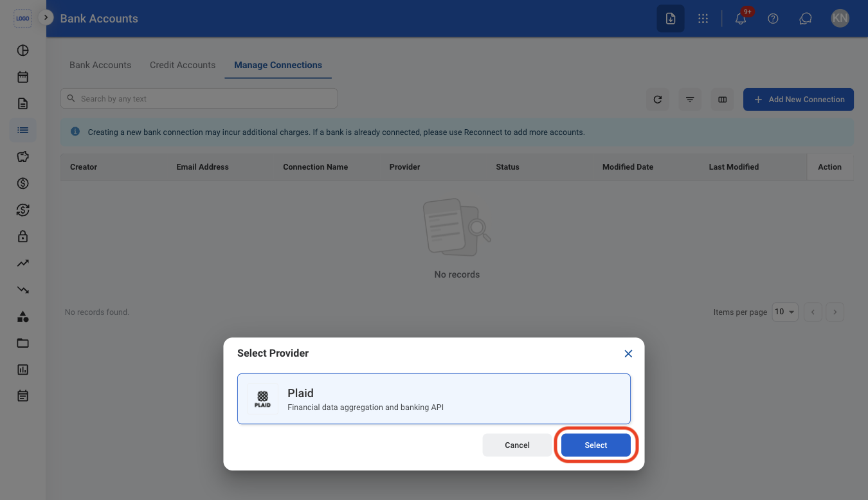This screenshot has width=868, height=500.
Task: Refresh the connections list
Action: tap(657, 100)
